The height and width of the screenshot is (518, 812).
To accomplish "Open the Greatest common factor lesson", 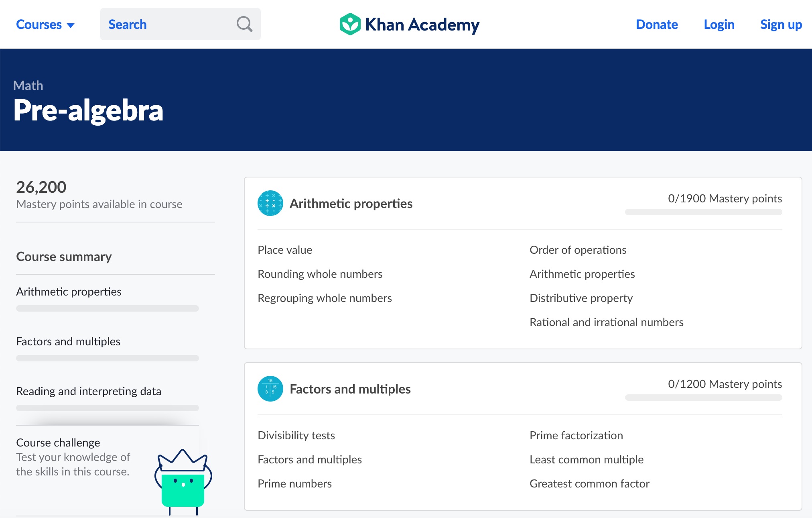I will (589, 483).
